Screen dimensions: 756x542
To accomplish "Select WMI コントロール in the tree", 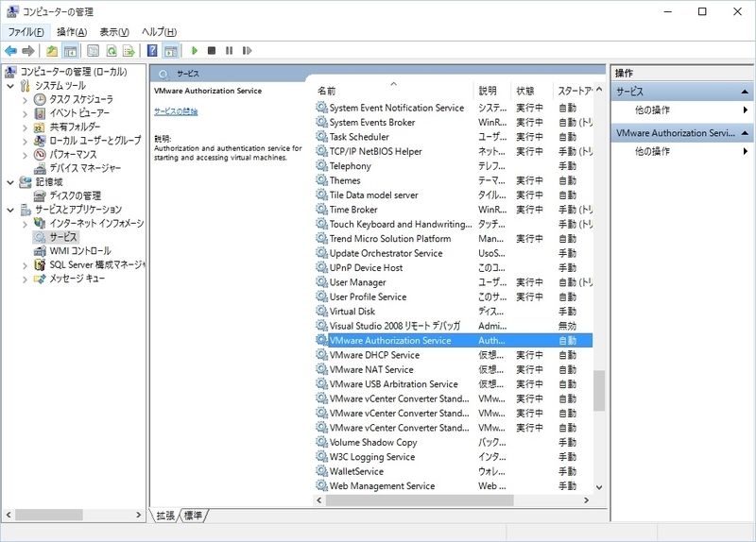I will click(80, 251).
